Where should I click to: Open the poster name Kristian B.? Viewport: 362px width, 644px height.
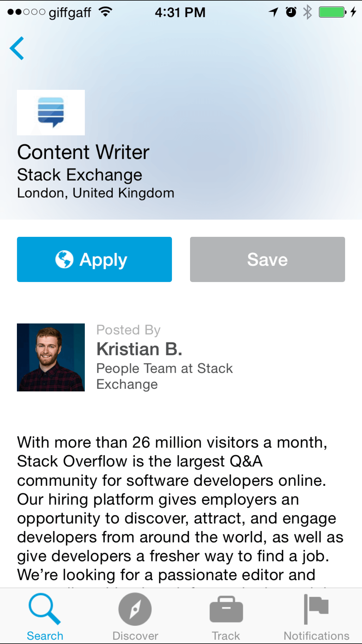pyautogui.click(x=139, y=349)
